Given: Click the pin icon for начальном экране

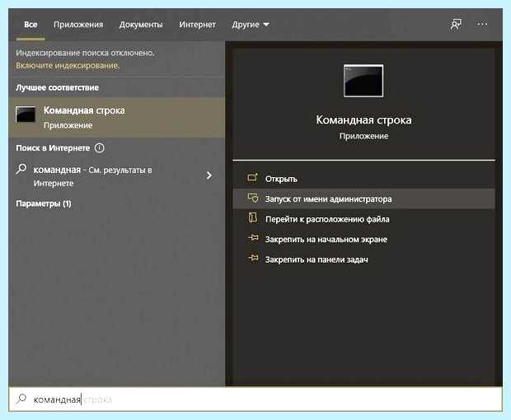Looking at the screenshot, I should [x=253, y=239].
